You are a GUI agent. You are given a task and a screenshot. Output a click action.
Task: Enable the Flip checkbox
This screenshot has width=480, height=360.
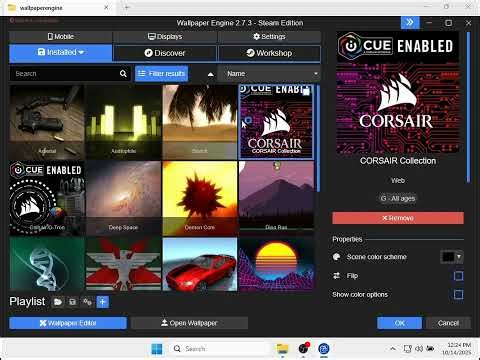pyautogui.click(x=459, y=276)
